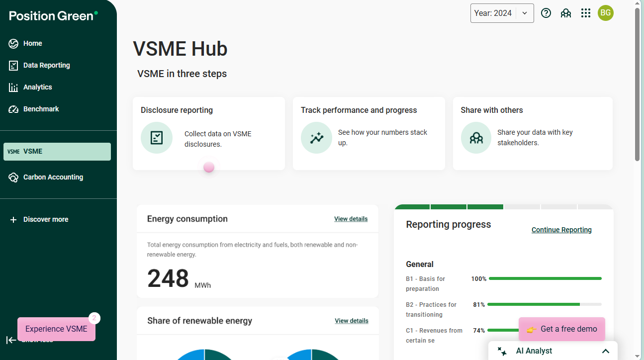Click the VSME in three steps subtitle
This screenshot has height=360, width=644.
click(182, 74)
